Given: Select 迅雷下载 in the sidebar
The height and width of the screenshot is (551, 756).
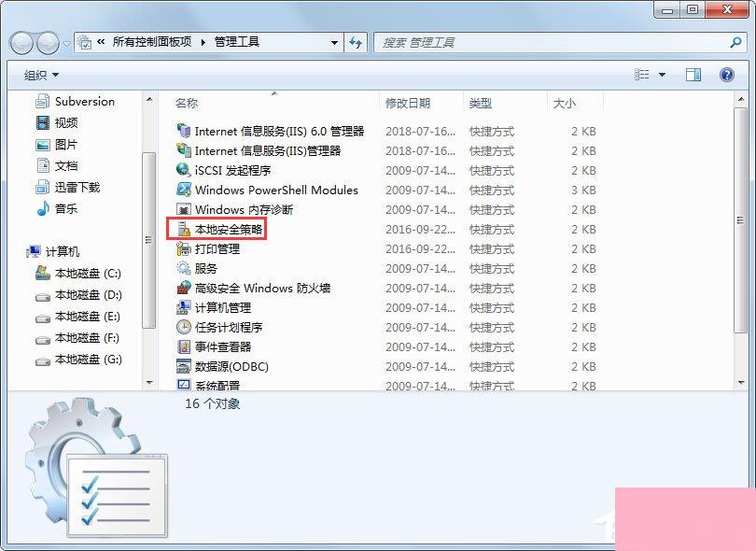Looking at the screenshot, I should click(68, 187).
